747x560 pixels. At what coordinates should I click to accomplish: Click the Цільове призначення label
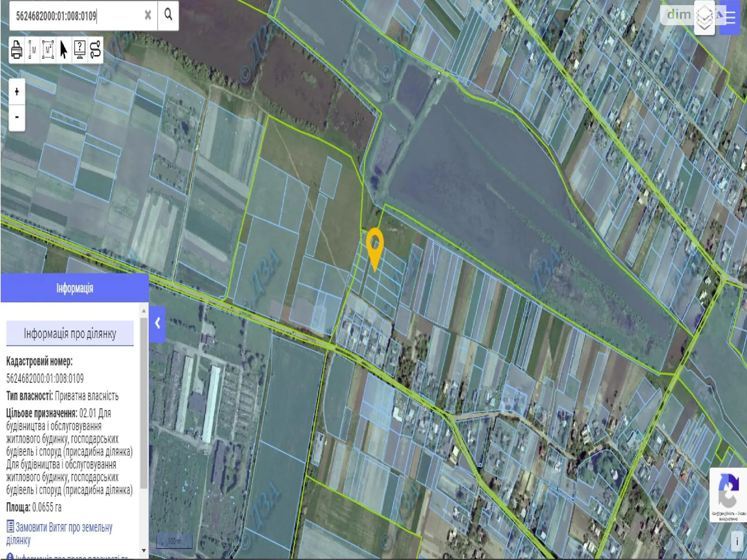42,413
